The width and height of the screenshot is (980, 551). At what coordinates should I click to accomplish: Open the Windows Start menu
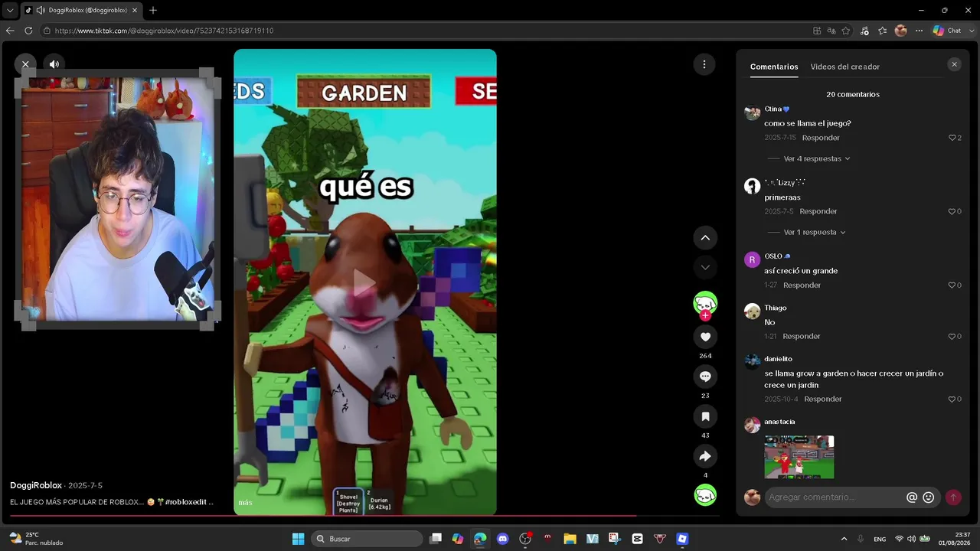click(x=299, y=539)
